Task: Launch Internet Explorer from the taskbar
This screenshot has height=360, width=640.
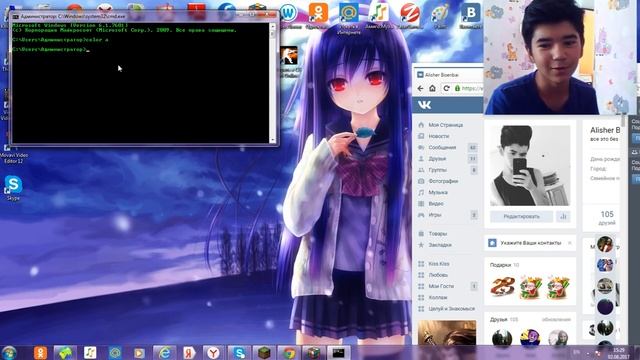Action: (164, 353)
